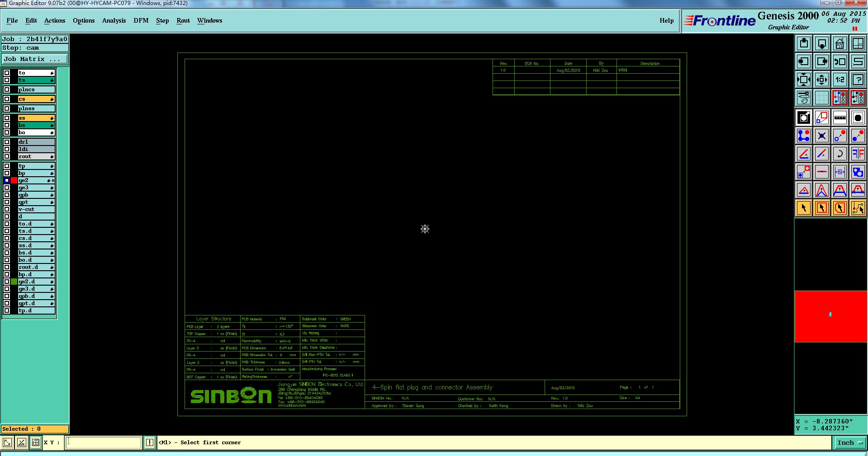Viewport: 868px width, 456px height.
Task: Toggle display checkbox for layer plncs
Action: pos(7,89)
